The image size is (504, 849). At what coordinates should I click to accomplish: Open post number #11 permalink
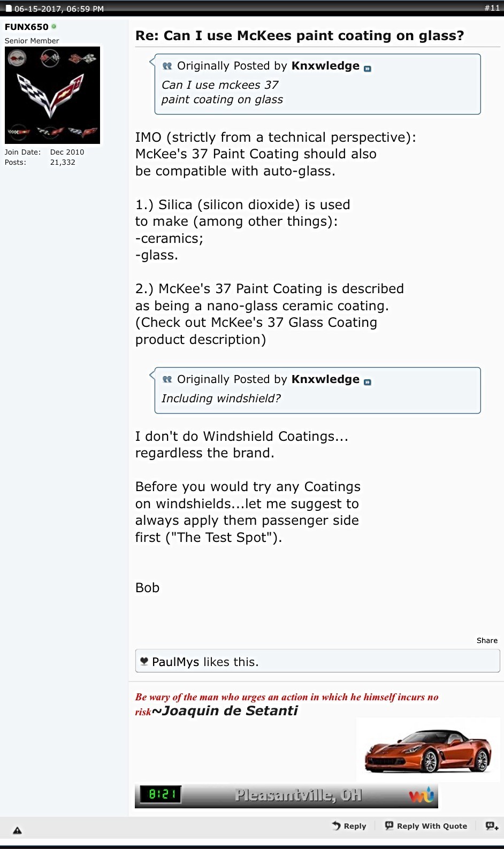(492, 8)
